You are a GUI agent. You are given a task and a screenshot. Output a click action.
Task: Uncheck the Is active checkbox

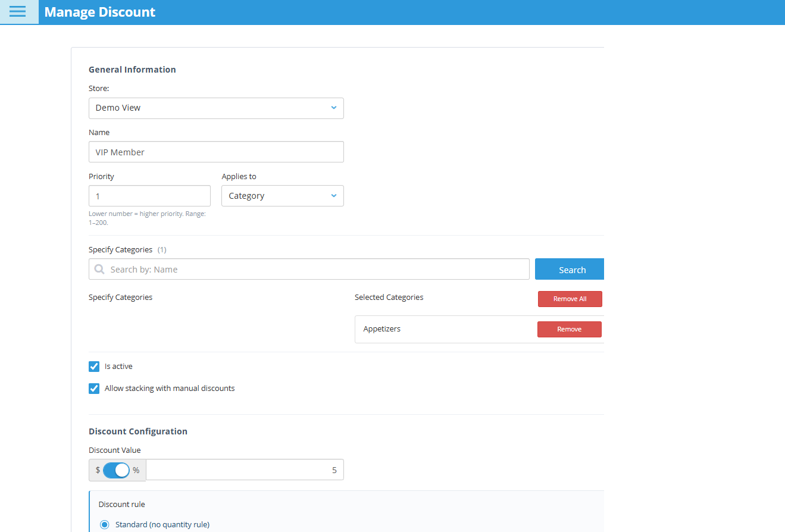click(x=94, y=367)
